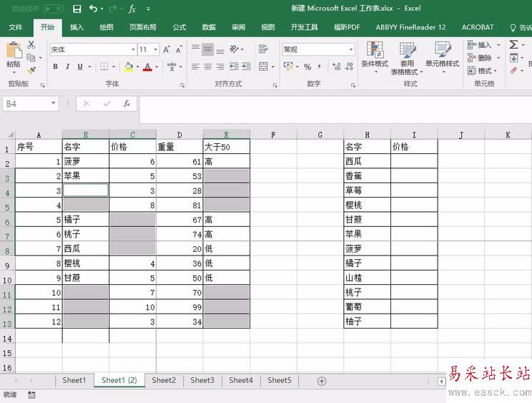Open 套用表格格式 table styles

(x=407, y=59)
